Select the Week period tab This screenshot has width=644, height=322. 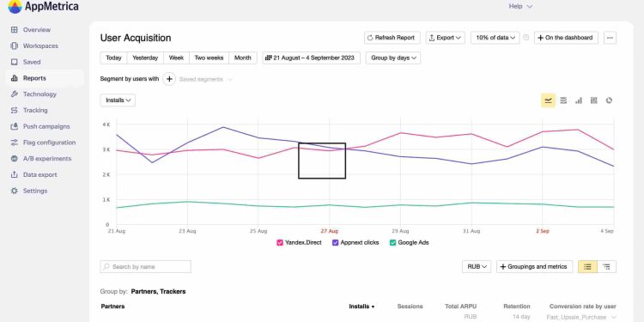(176, 58)
